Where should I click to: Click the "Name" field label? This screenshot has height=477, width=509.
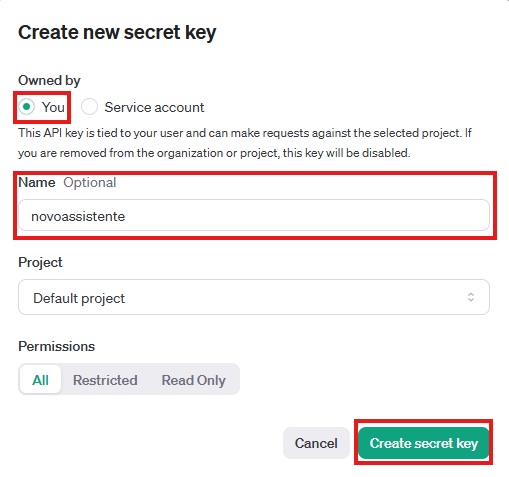[37, 182]
